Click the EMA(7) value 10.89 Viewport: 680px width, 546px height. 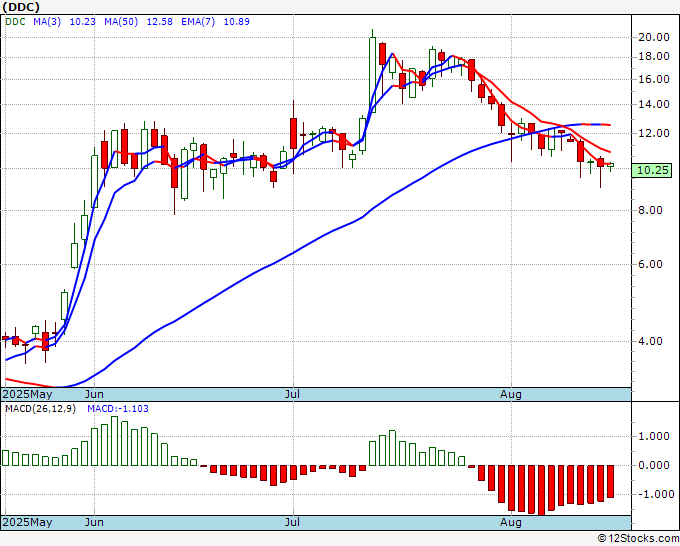coord(237,22)
